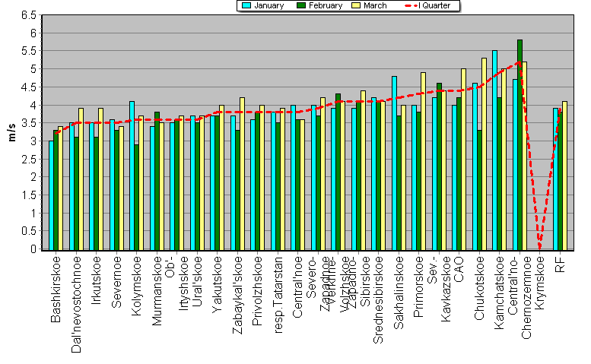
Task: Select the Central'noe category label
Action: coord(297,286)
